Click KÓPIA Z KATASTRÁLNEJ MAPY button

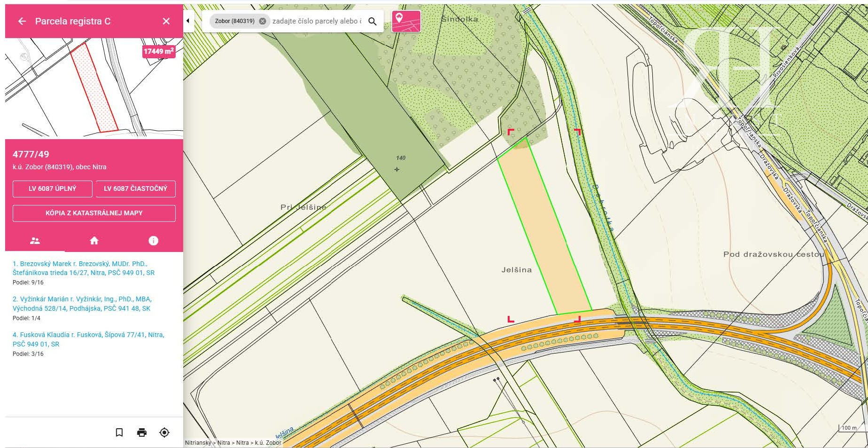[94, 213]
